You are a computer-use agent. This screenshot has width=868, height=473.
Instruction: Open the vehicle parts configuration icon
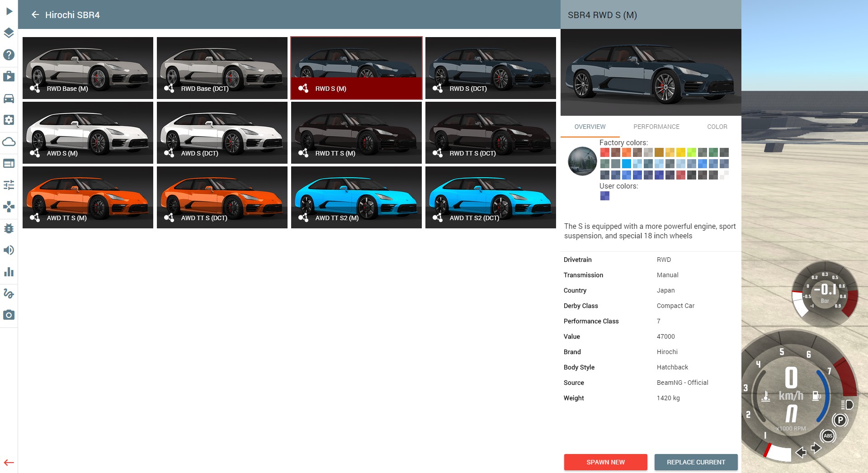click(9, 120)
